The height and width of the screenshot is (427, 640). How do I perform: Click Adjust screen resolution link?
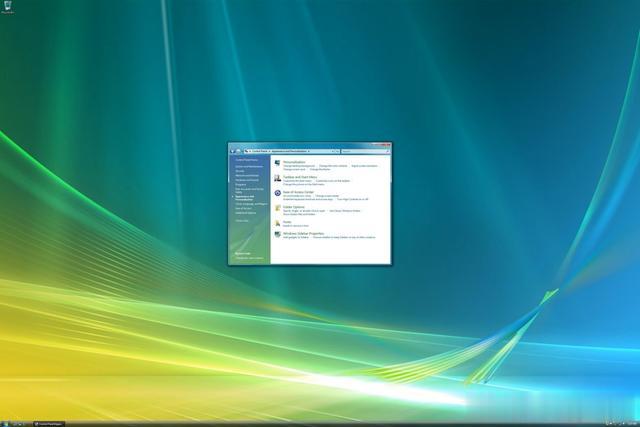[x=364, y=166]
